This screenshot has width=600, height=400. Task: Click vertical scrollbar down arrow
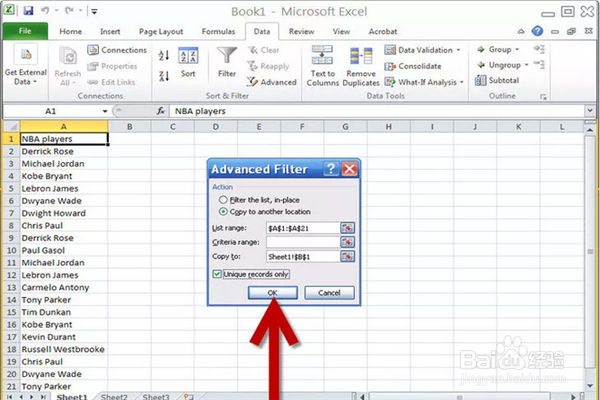[x=590, y=385]
